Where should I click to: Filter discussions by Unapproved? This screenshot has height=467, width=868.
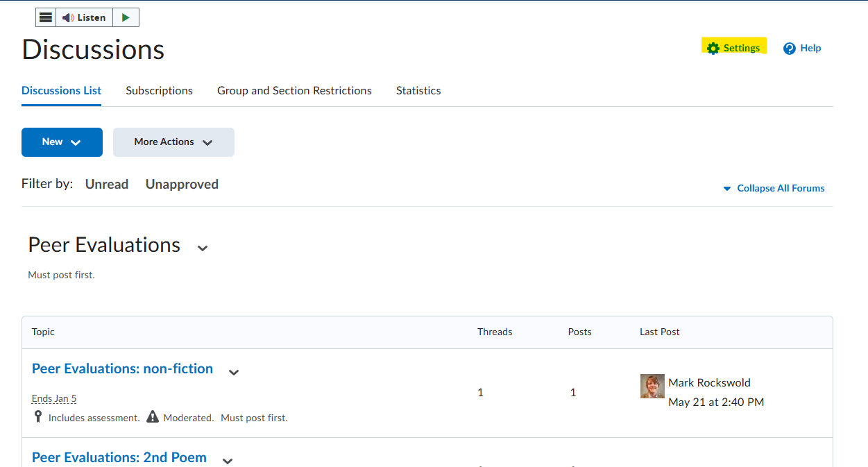coord(182,185)
